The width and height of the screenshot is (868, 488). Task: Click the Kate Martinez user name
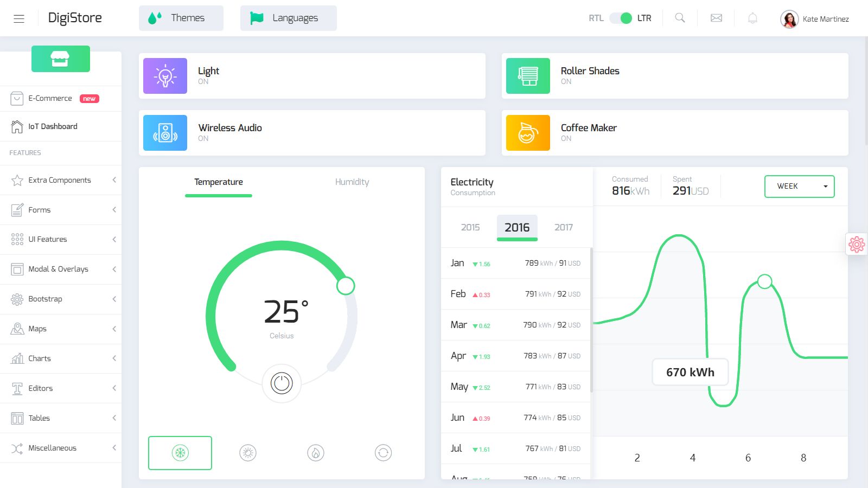point(826,19)
